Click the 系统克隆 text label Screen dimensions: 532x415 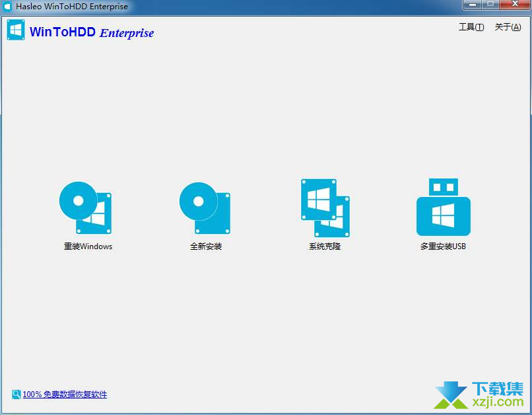point(325,246)
